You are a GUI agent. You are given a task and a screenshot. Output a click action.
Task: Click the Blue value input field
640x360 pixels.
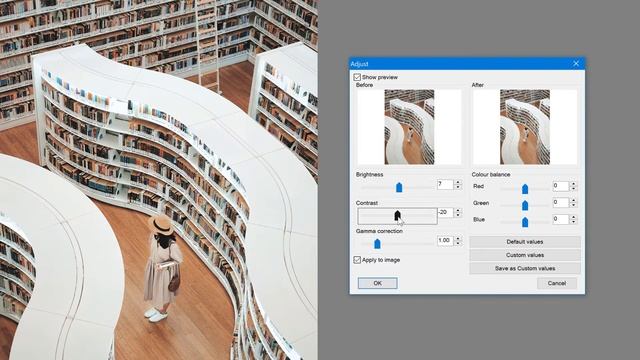(561, 219)
